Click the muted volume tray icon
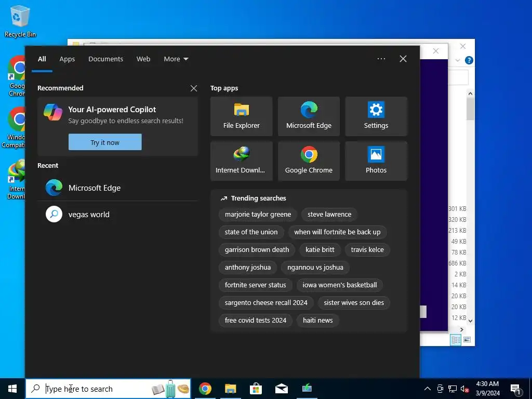532x399 pixels. (465, 389)
